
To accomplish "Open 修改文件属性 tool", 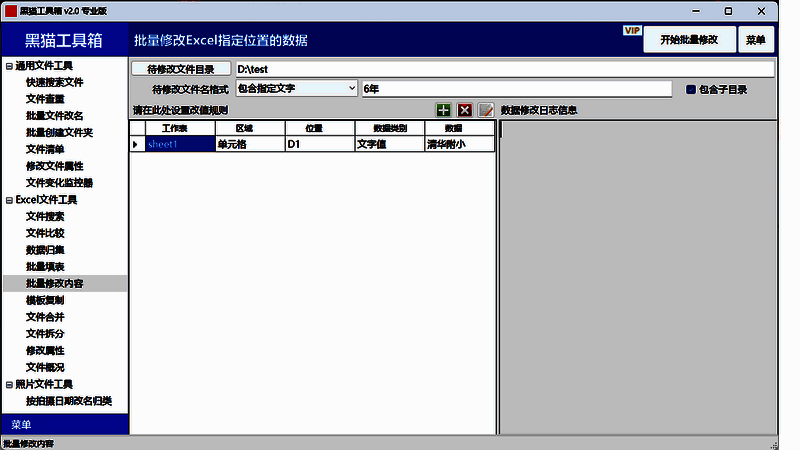I will 55,166.
